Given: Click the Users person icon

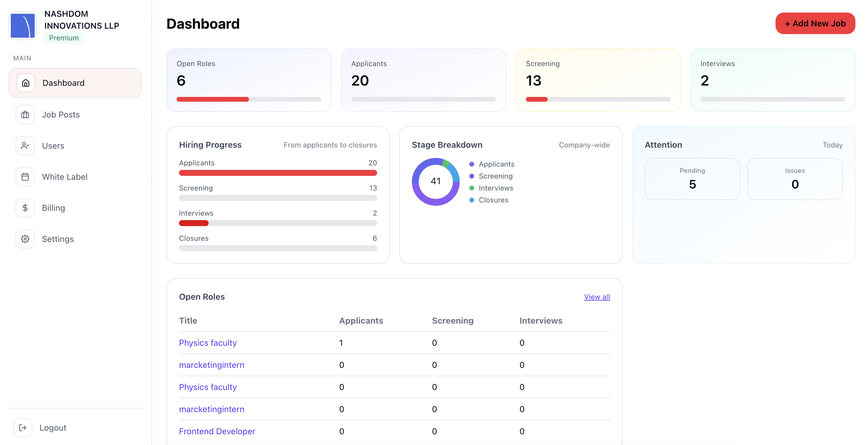Looking at the screenshot, I should coord(25,146).
